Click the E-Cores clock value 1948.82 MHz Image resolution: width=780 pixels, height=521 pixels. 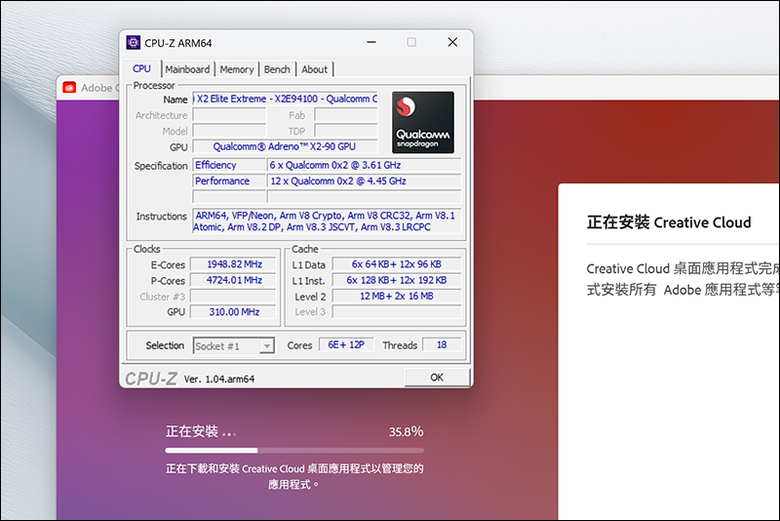(234, 264)
